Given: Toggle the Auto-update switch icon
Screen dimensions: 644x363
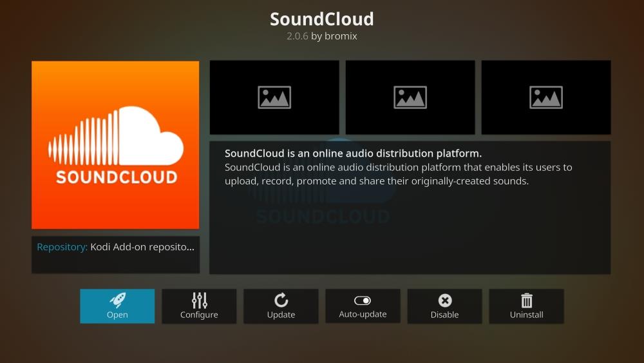Looking at the screenshot, I should [x=363, y=300].
